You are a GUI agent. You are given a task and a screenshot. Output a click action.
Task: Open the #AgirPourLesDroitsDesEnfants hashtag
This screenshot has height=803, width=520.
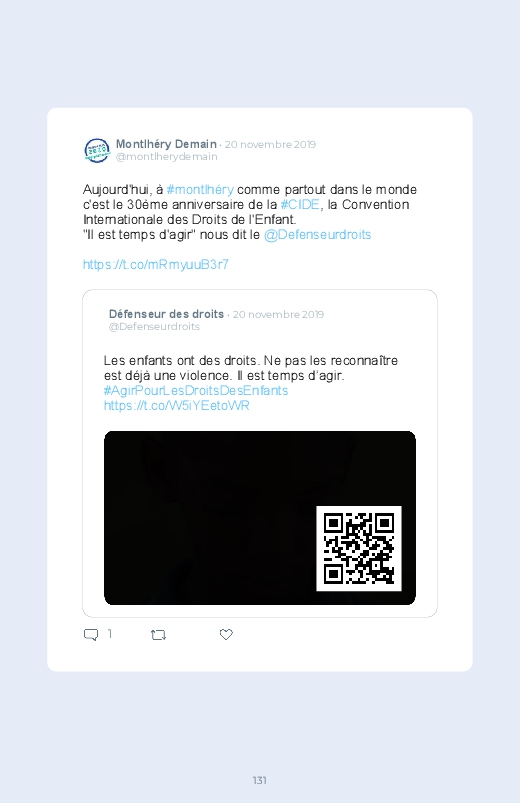pos(196,390)
